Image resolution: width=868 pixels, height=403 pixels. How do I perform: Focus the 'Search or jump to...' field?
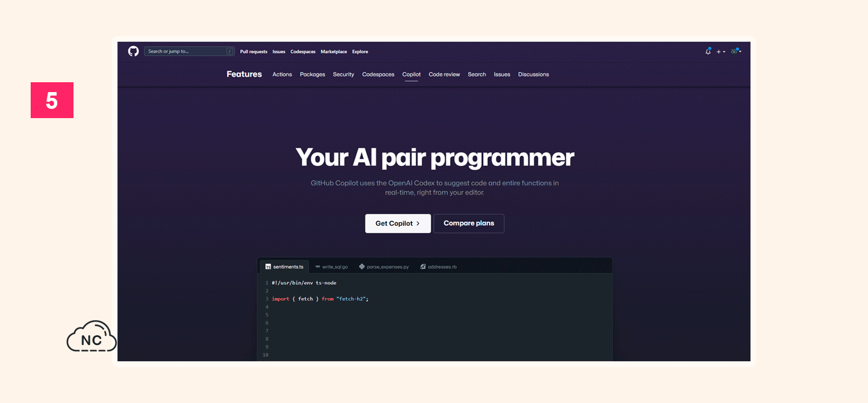tap(189, 52)
